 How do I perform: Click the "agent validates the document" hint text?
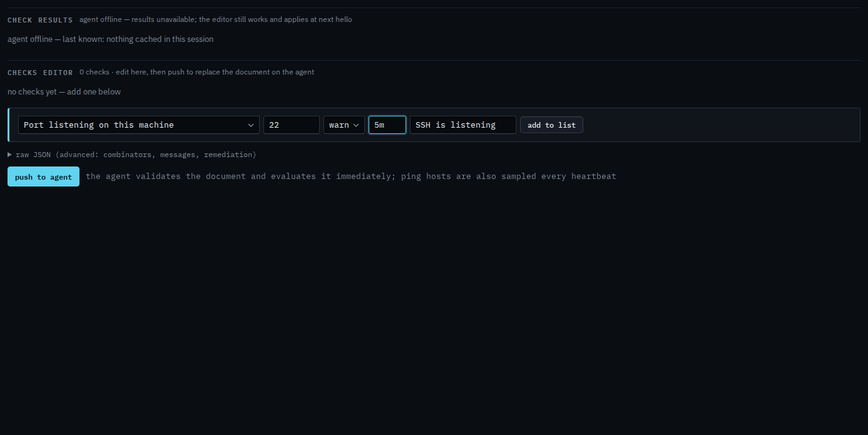pyautogui.click(x=351, y=177)
